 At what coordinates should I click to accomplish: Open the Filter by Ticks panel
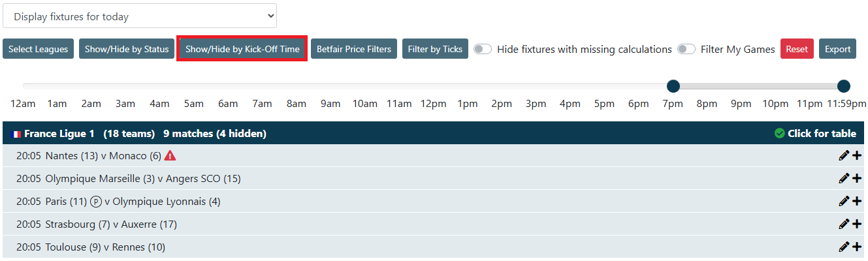[435, 49]
